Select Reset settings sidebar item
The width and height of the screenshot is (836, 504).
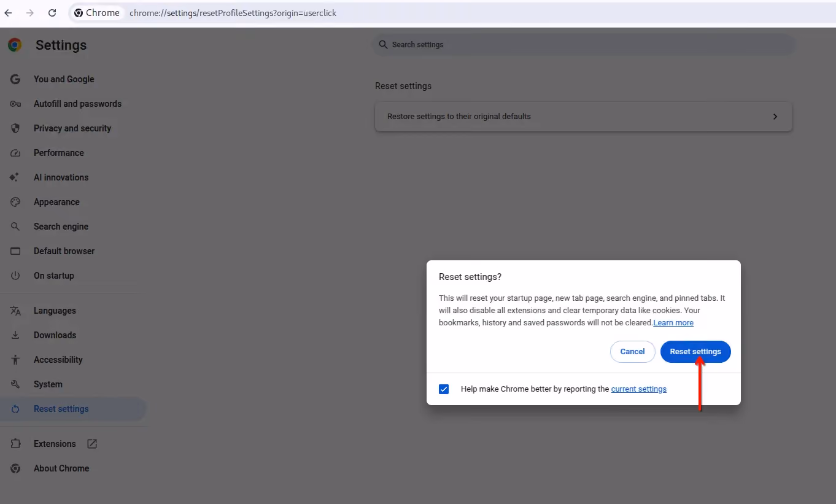coord(73,409)
